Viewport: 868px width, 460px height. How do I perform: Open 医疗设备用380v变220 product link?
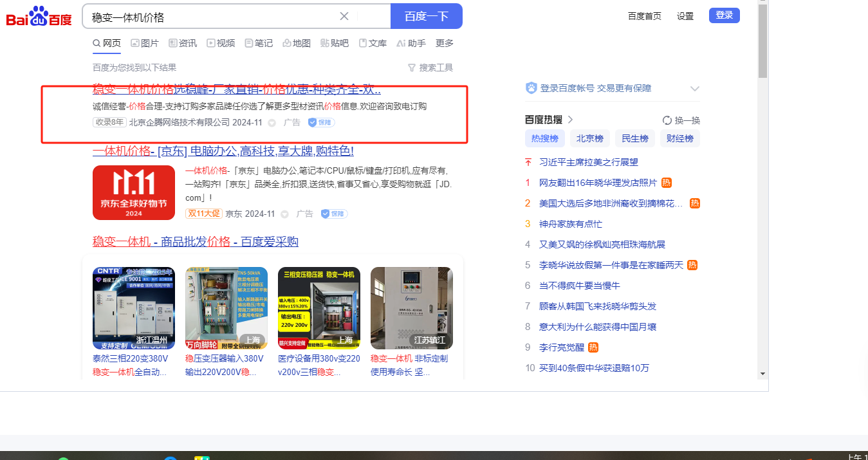(x=319, y=365)
